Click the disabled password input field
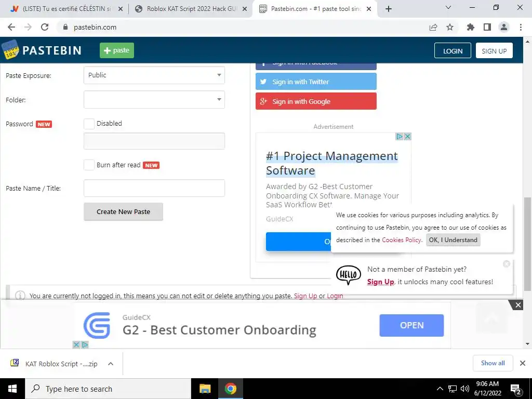The image size is (532, 399). pos(154,141)
